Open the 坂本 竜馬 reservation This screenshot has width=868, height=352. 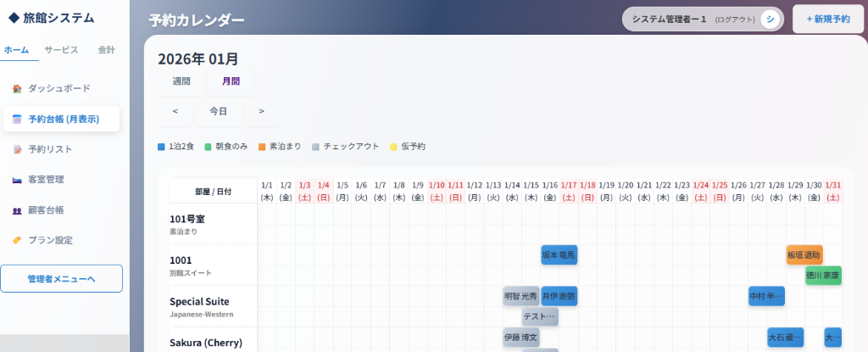[x=559, y=255]
